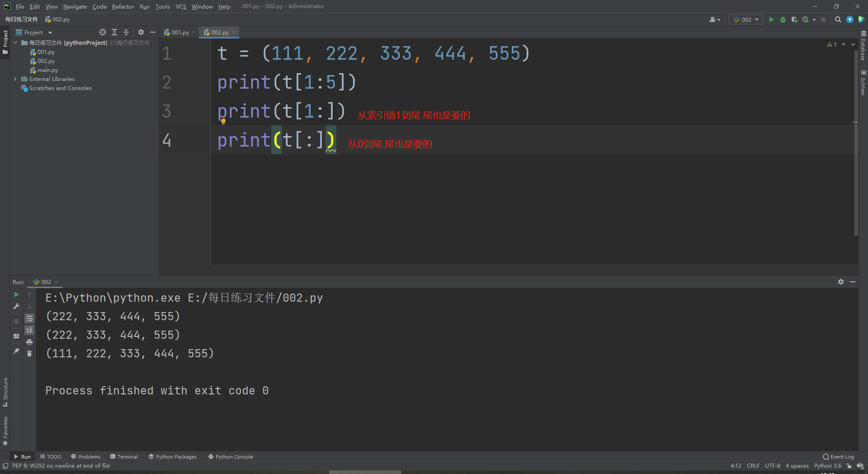The height and width of the screenshot is (474, 868).
Task: Toggle scroll to end in Run console
Action: pyautogui.click(x=29, y=330)
